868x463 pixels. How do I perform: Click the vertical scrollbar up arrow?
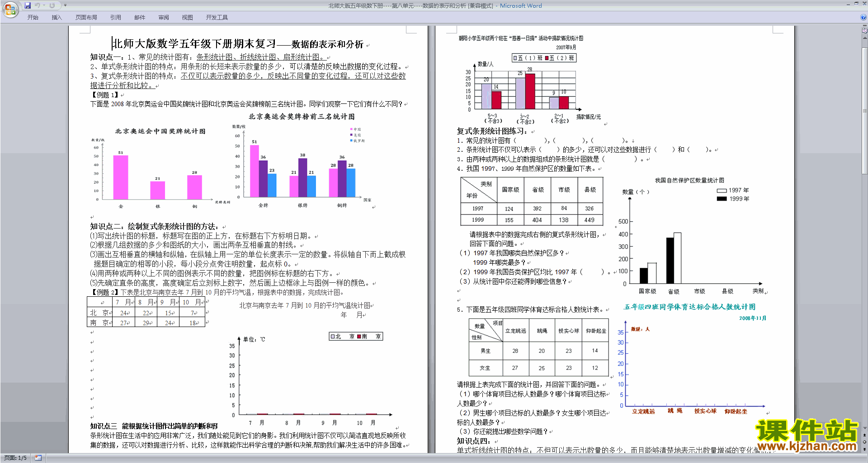[865, 38]
